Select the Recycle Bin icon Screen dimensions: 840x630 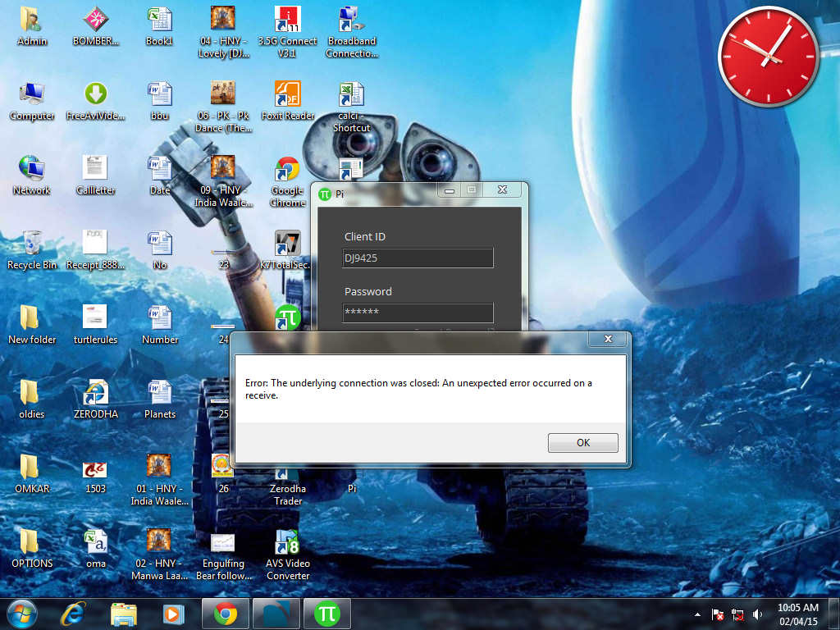click(32, 250)
